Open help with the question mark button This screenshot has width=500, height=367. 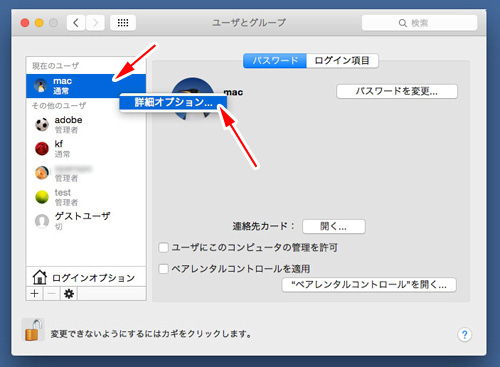pyautogui.click(x=465, y=334)
